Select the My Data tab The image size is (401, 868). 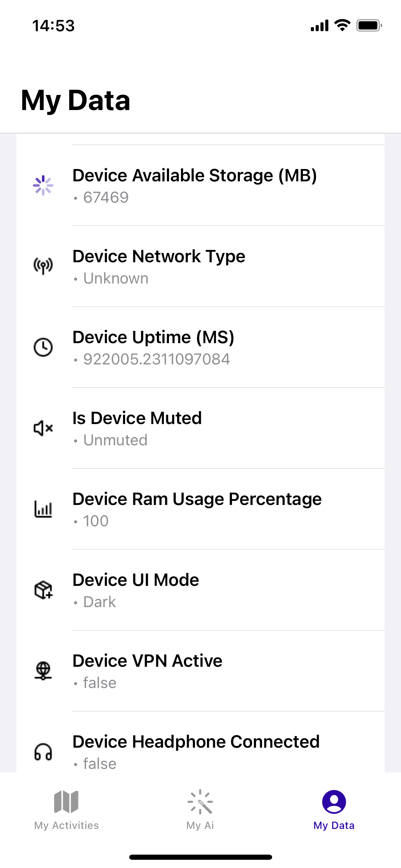pyautogui.click(x=334, y=810)
